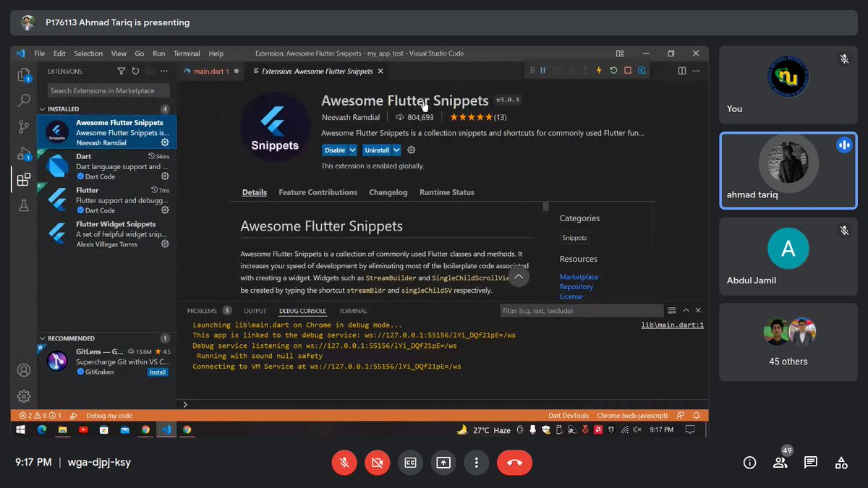Open Meet activities icon

841,463
